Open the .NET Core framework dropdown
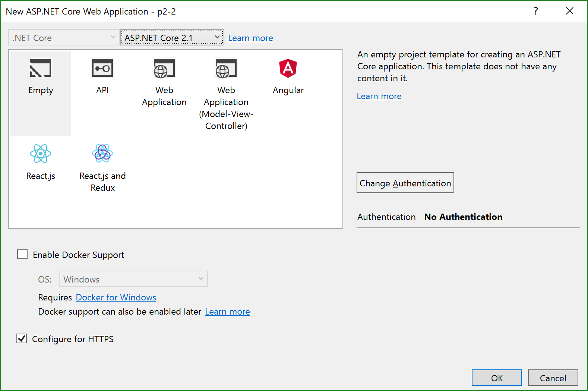The width and height of the screenshot is (588, 391). click(63, 37)
